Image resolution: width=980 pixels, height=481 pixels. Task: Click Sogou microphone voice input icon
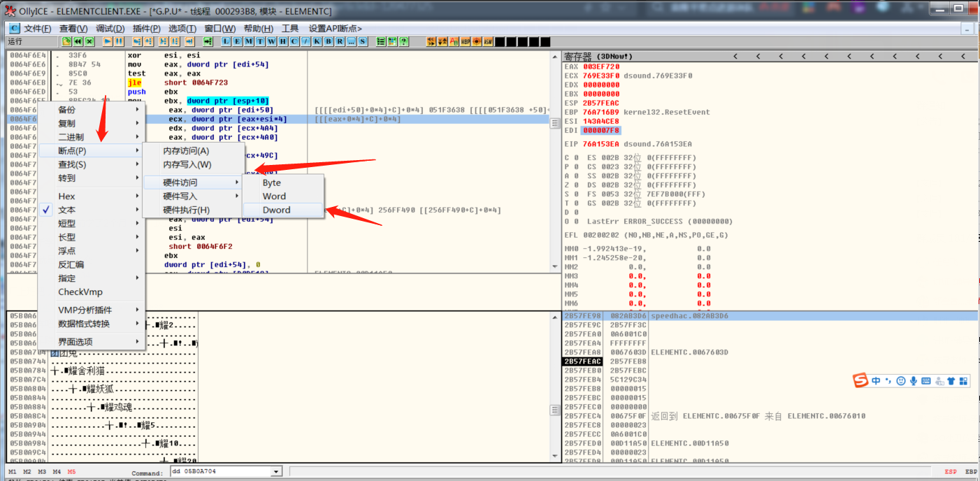tap(913, 380)
